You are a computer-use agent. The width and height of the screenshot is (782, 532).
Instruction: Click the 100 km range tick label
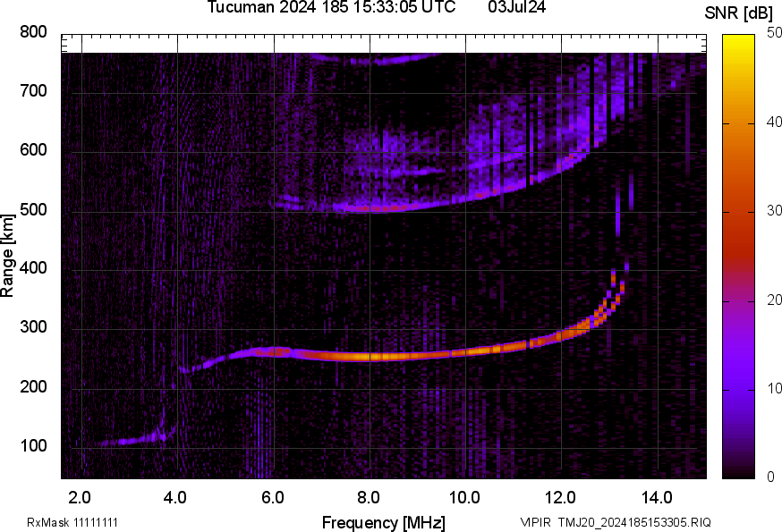coord(33,445)
